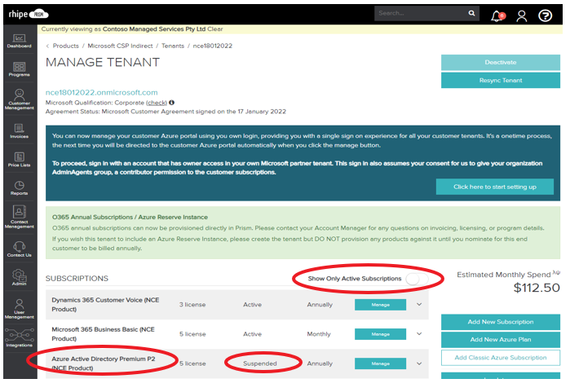Open the Admin sidebar icon

click(x=20, y=277)
